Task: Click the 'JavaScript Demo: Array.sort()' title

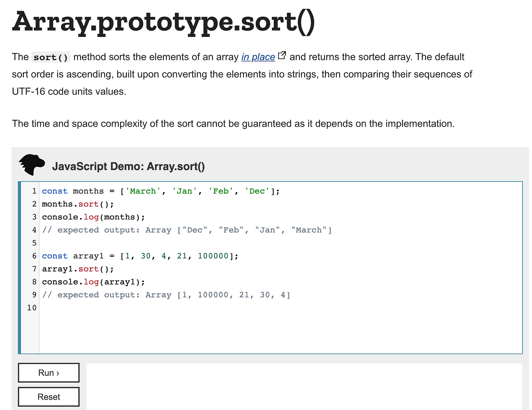Action: click(128, 167)
